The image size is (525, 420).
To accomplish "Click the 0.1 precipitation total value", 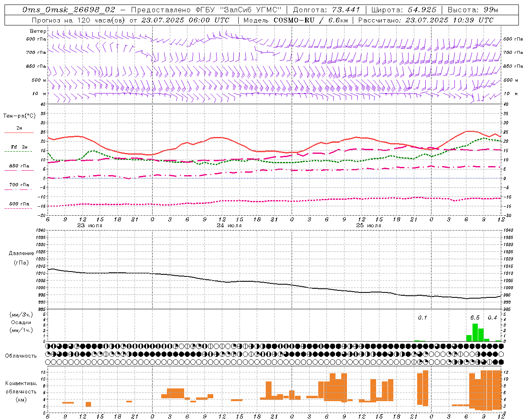I will (422, 318).
